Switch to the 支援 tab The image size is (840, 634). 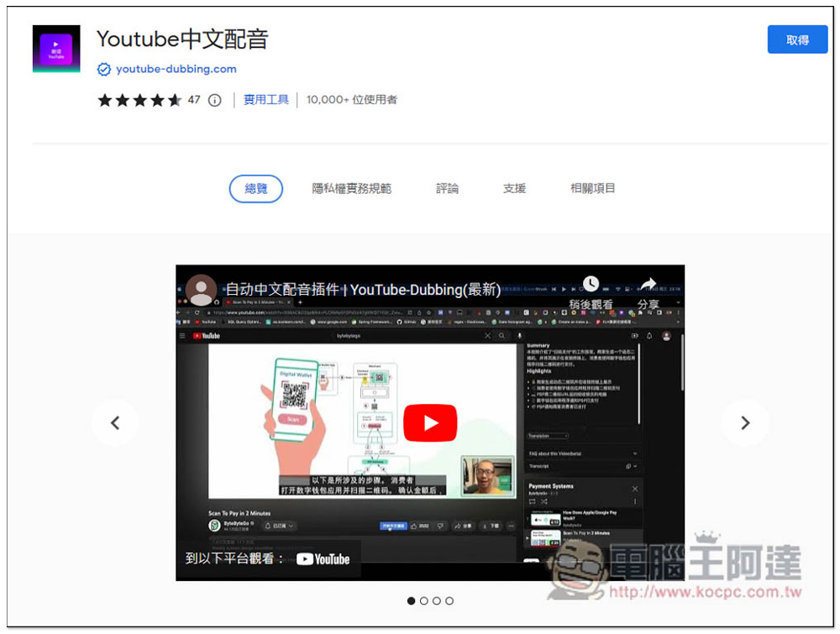[x=514, y=188]
